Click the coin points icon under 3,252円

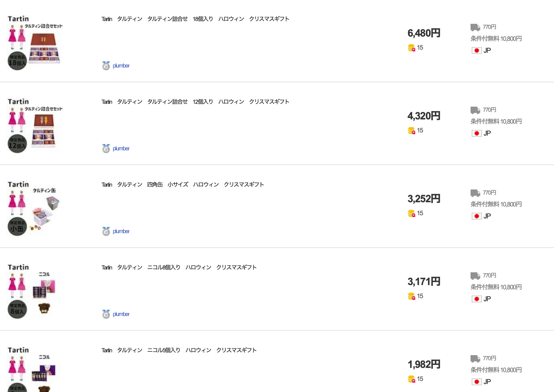pos(411,213)
